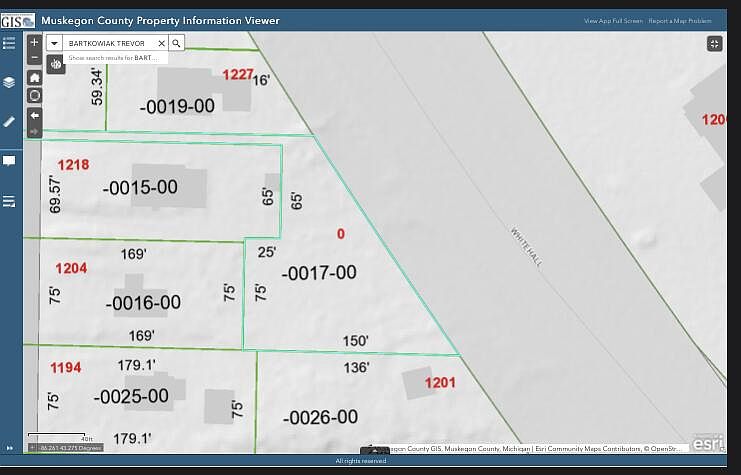The width and height of the screenshot is (741, 475).
Task: Expand the sidebar with bottom-left arrows
Action: point(10,448)
